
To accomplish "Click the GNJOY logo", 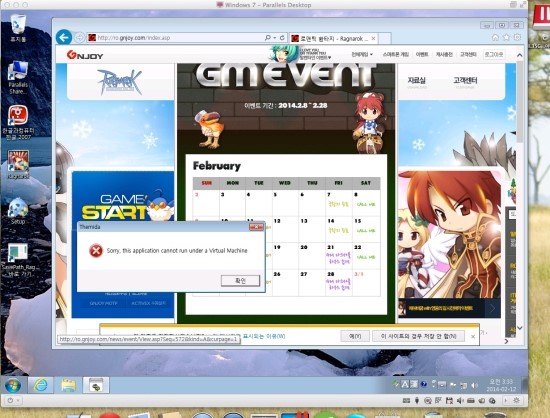I will coord(85,55).
